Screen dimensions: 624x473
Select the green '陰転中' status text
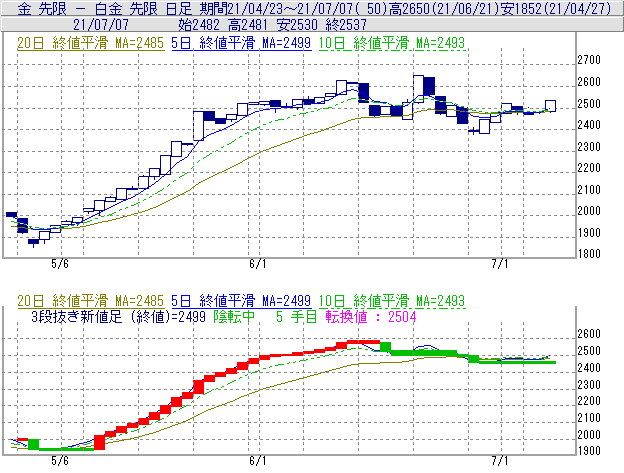pyautogui.click(x=234, y=317)
